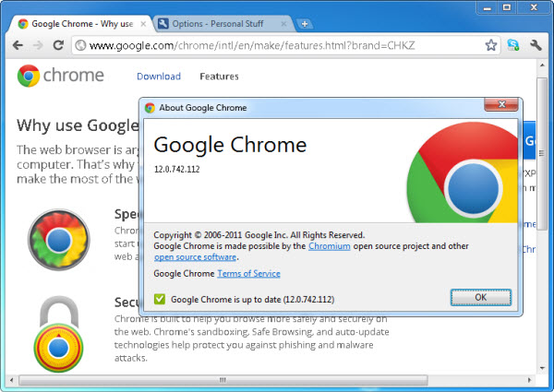Open the Features page link
The height and width of the screenshot is (392, 554).
[x=219, y=77]
